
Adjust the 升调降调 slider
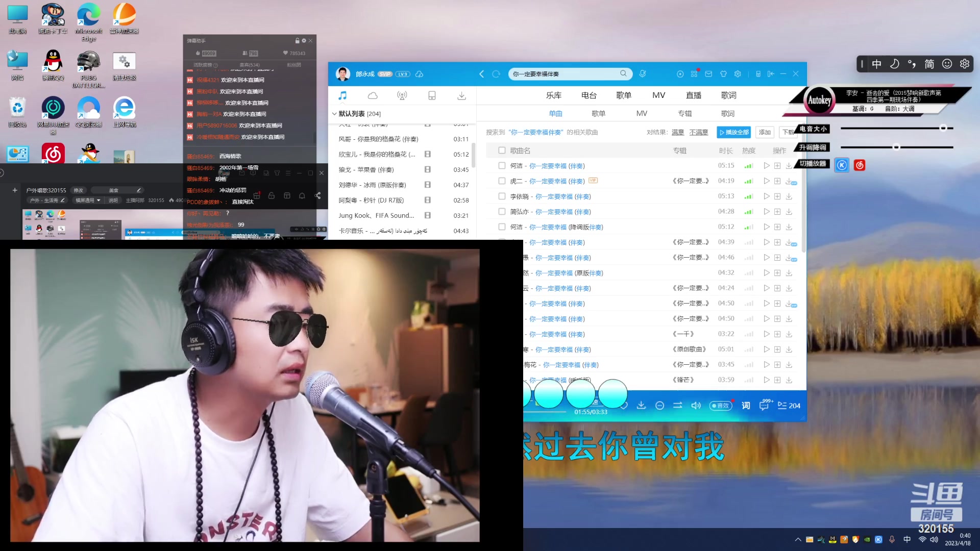click(897, 147)
